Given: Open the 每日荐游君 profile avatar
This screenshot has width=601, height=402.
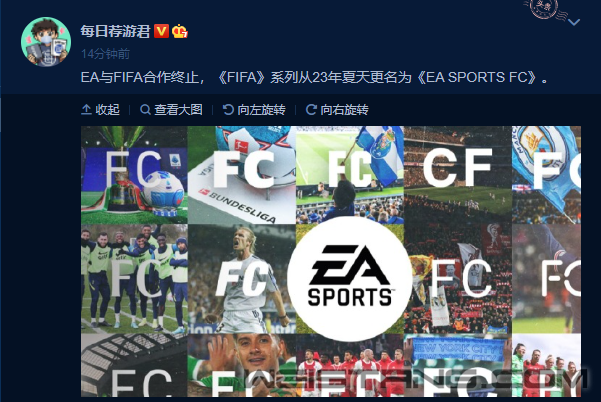Looking at the screenshot, I should pos(46,42).
